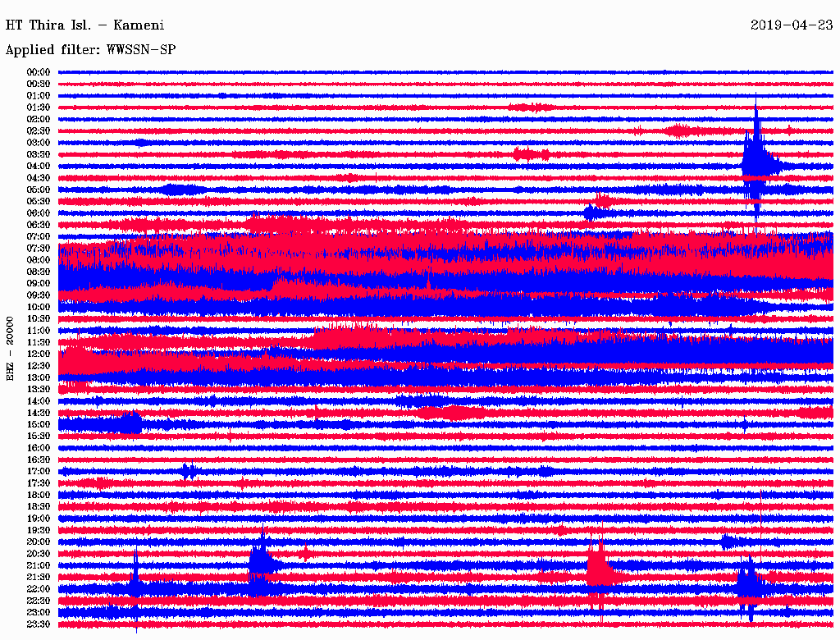Select the 11:00 time label
Viewport: 840px width, 640px height.
click(39, 330)
